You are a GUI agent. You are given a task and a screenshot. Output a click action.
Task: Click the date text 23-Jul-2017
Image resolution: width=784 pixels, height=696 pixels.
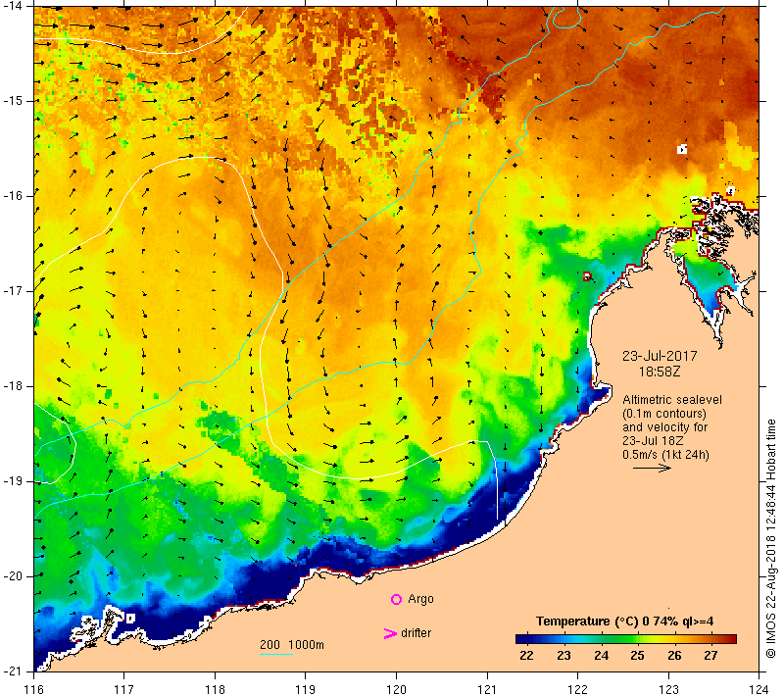point(660,356)
